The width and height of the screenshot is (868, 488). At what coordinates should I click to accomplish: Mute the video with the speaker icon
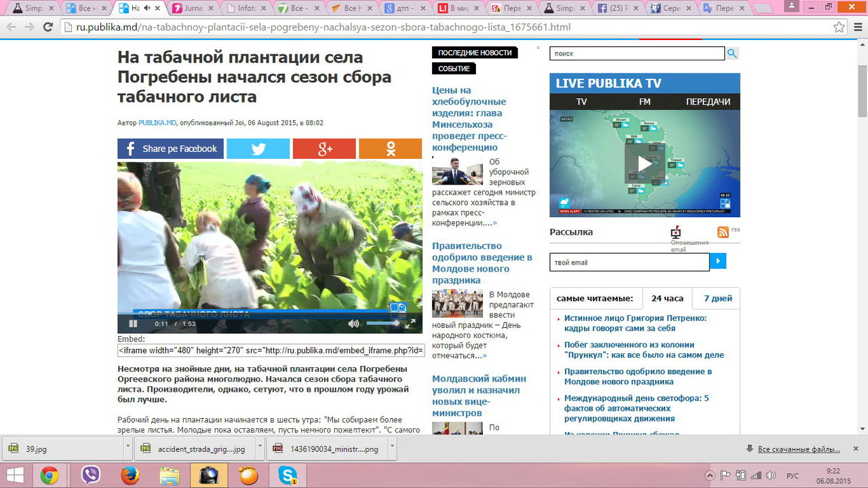pos(353,324)
